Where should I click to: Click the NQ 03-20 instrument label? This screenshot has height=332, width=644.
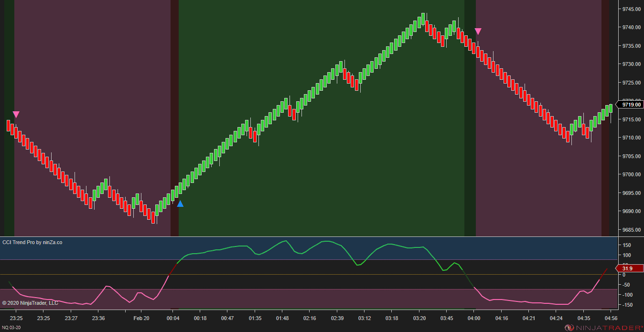click(11, 328)
